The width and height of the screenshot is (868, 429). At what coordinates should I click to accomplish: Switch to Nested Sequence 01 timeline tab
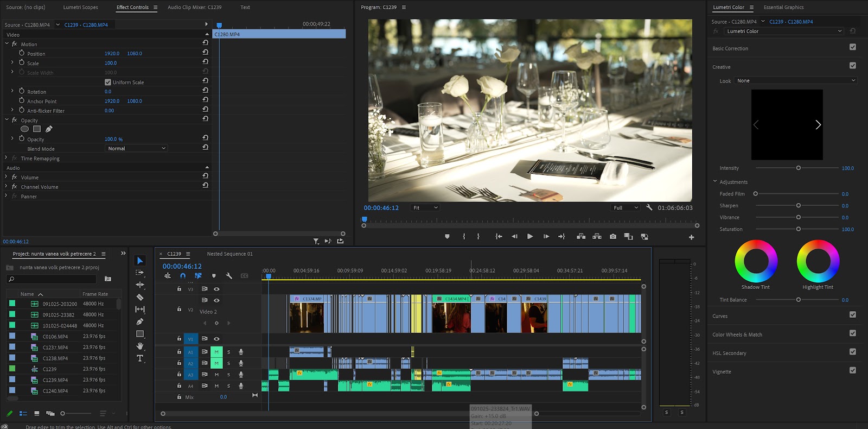click(x=229, y=254)
